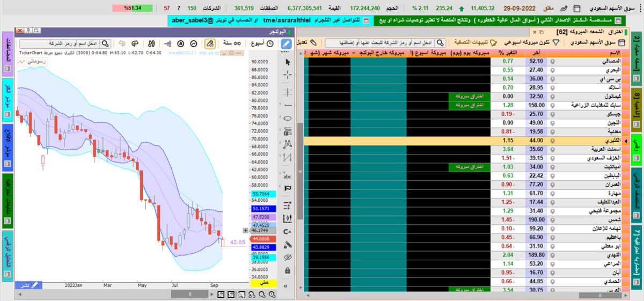Click the watchlist search magnifier icon
This screenshot has width=644, height=301.
440,42
